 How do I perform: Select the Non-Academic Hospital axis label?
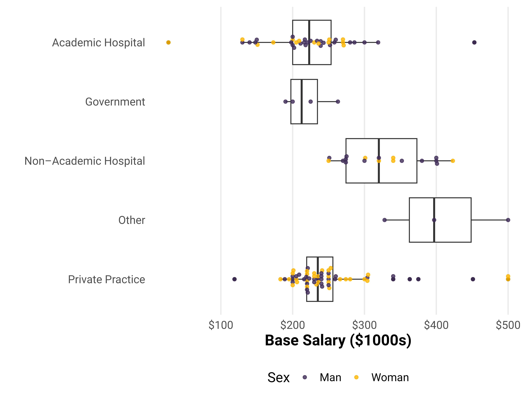[85, 161]
